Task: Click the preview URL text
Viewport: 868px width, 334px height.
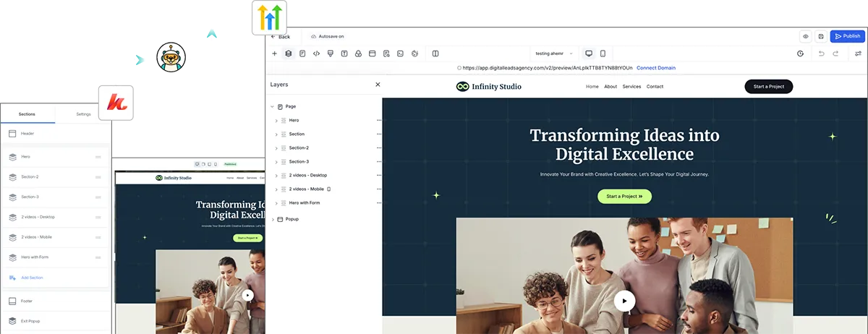Action: (548, 68)
